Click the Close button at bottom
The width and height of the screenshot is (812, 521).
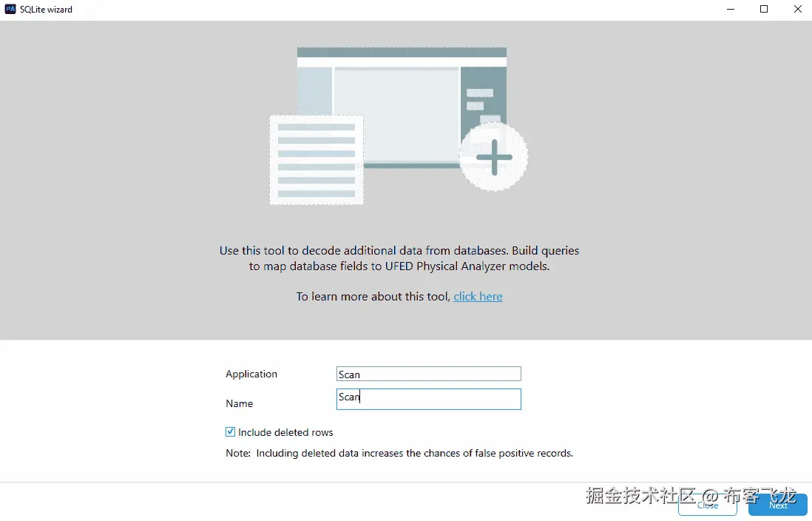coord(708,505)
